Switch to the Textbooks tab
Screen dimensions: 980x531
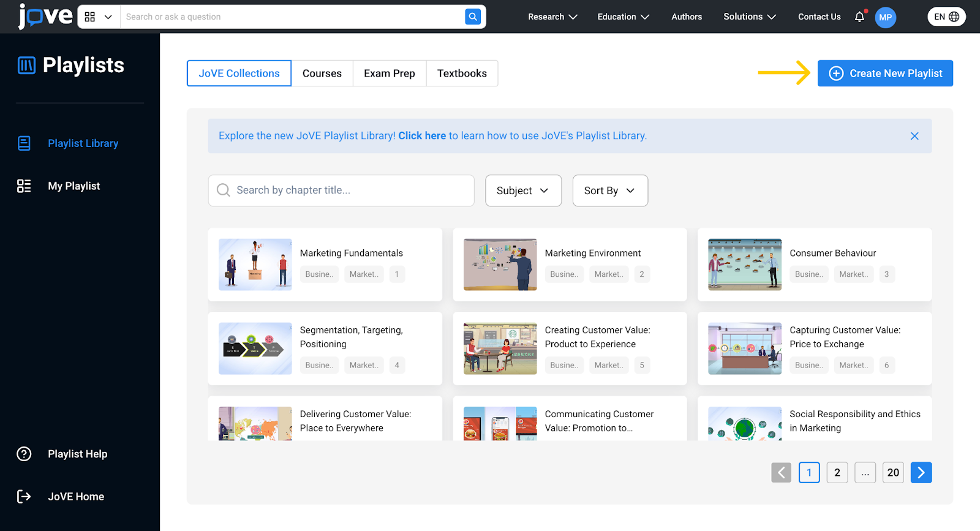[462, 73]
